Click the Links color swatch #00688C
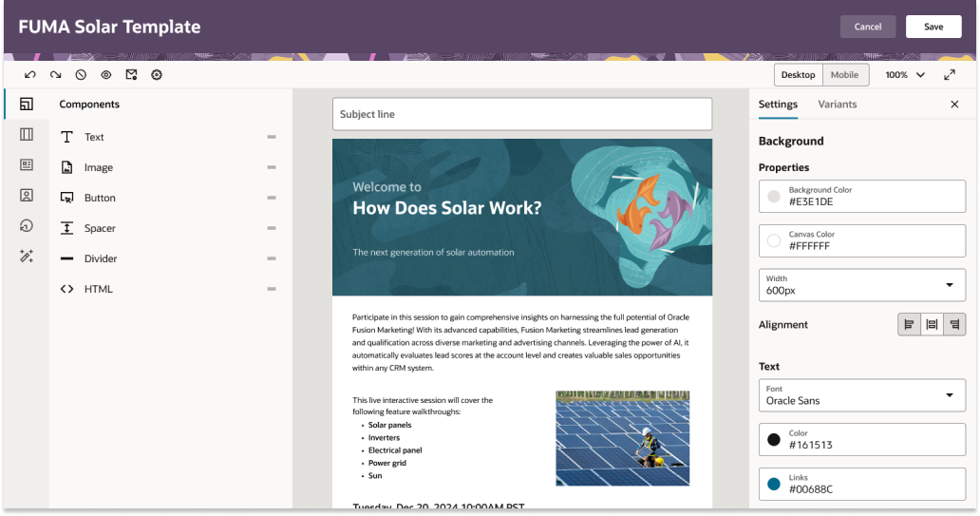Screen dimensions: 980x516 tap(774, 483)
